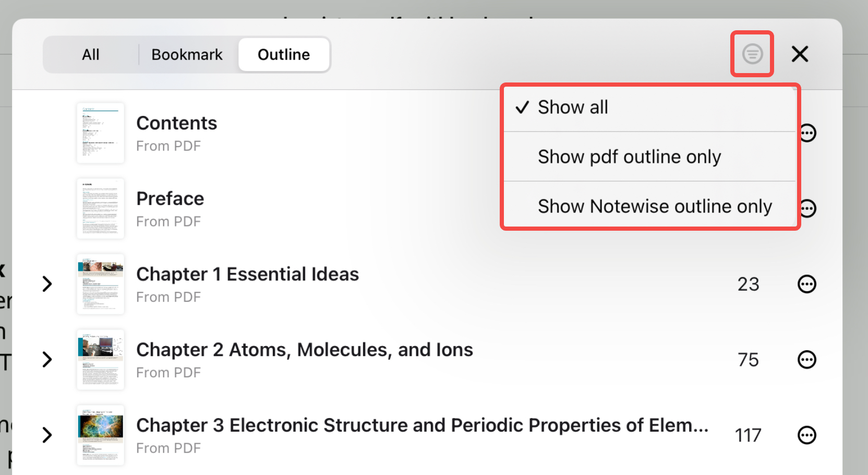
Task: Open more options for Contents row
Action: (808, 133)
